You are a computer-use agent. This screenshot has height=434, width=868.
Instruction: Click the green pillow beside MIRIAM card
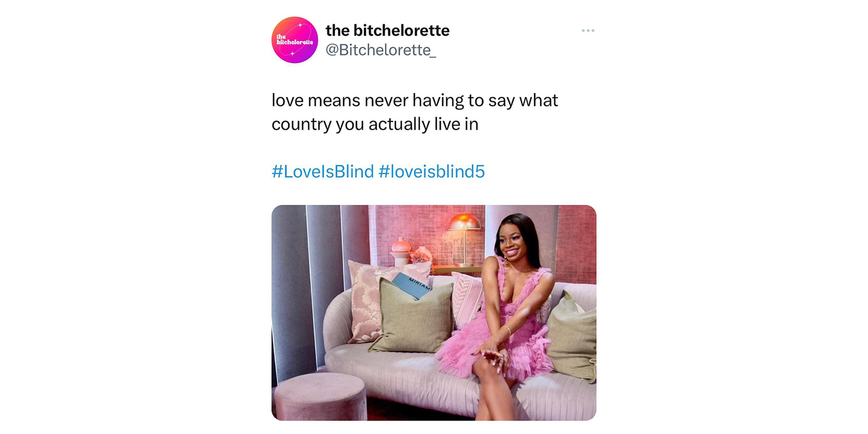[x=413, y=317]
